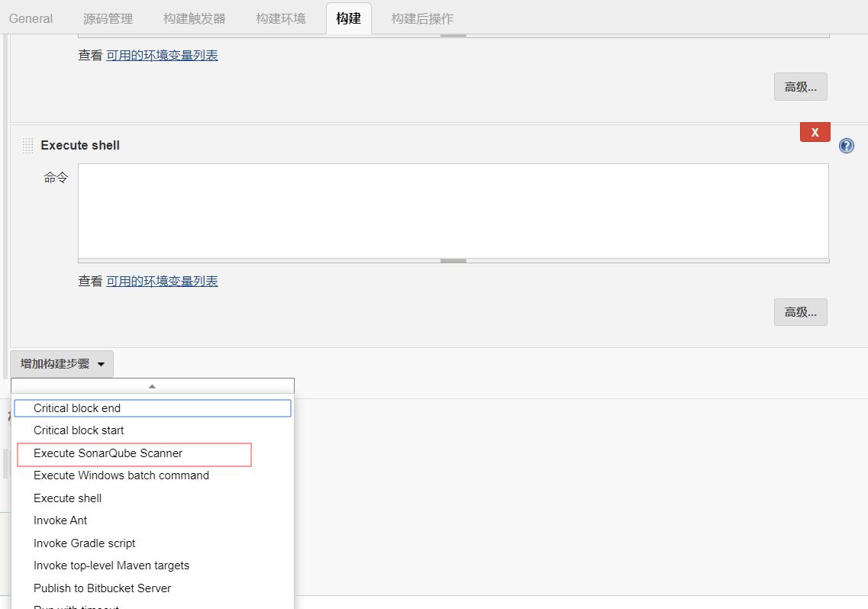Open the 构建触发器 tab
This screenshot has width=868, height=609.
[194, 18]
